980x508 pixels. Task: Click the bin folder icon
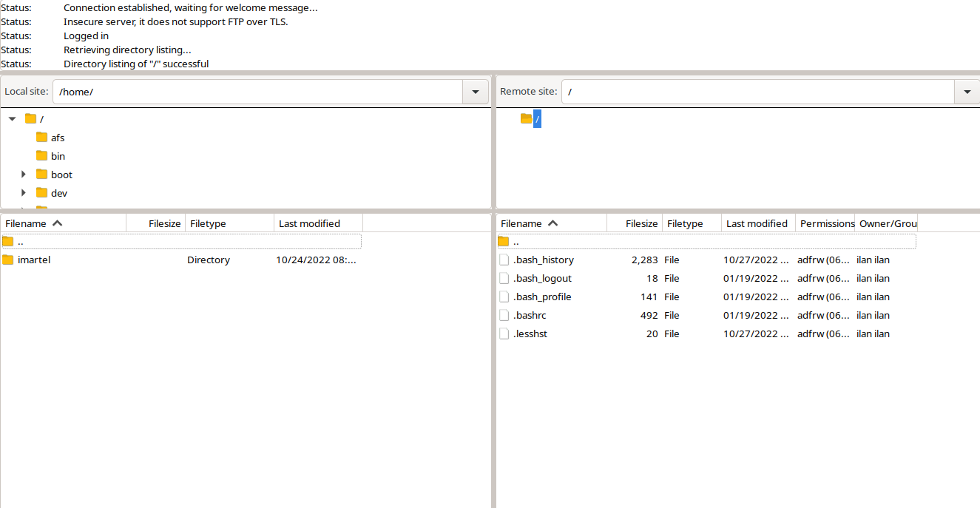click(41, 155)
